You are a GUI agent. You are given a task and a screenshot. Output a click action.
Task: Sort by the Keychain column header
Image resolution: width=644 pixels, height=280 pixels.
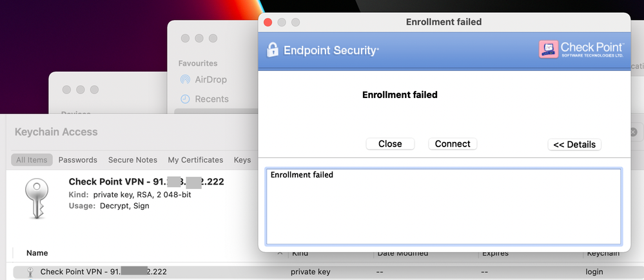click(603, 254)
